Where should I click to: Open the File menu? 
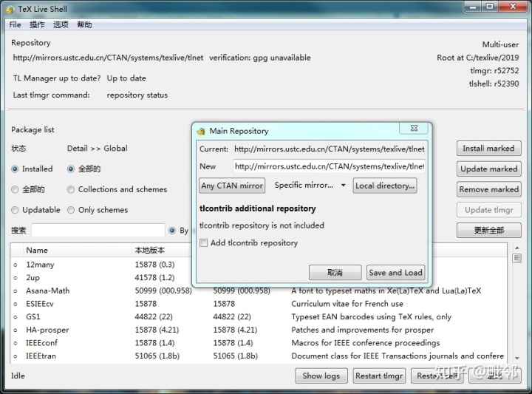tap(16, 24)
